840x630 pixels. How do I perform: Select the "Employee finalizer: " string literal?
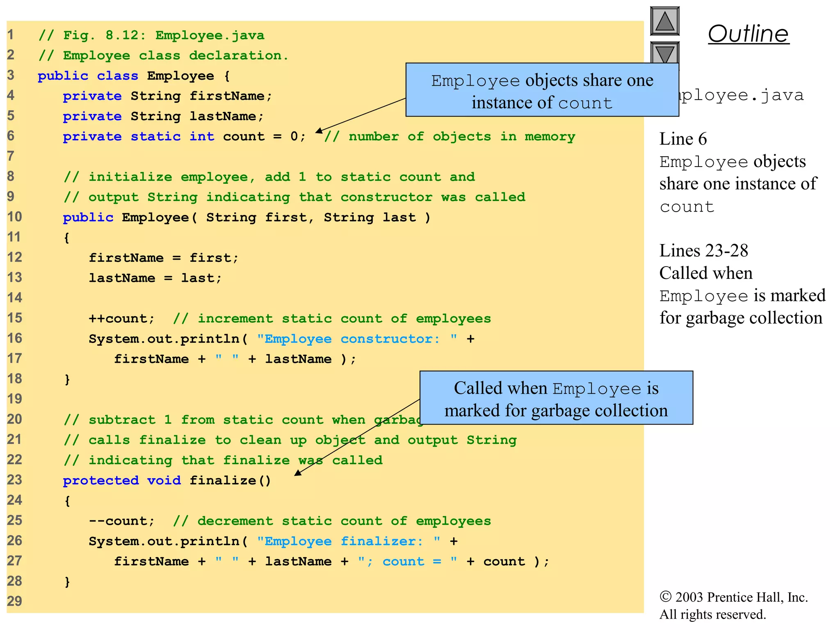349,541
